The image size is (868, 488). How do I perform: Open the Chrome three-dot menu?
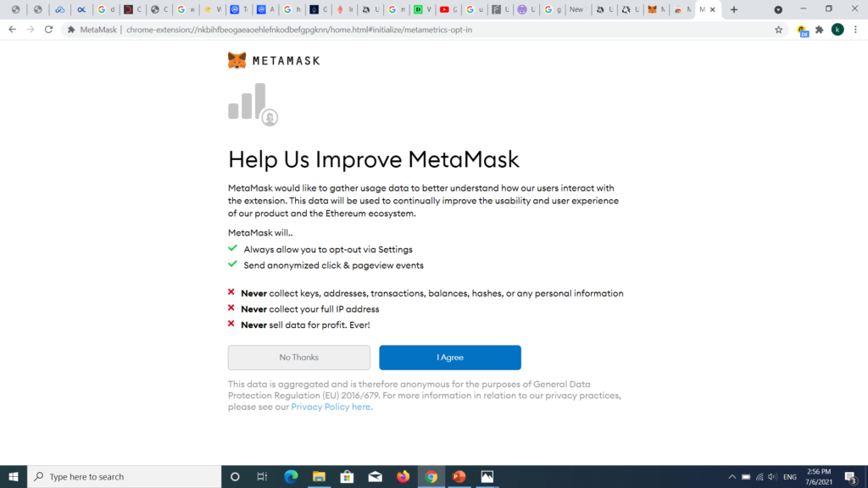(855, 30)
